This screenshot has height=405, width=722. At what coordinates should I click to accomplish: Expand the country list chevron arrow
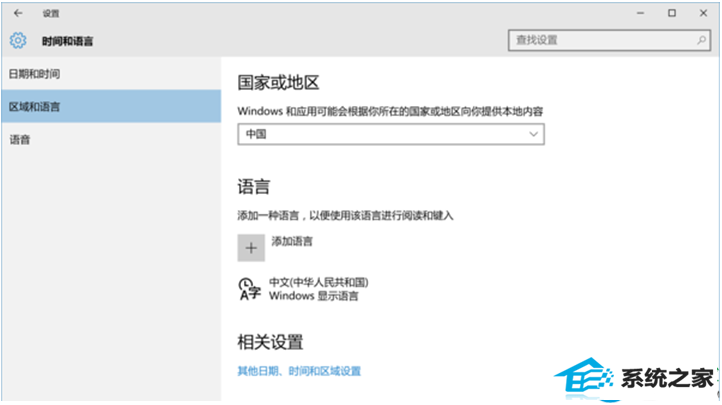coord(533,134)
